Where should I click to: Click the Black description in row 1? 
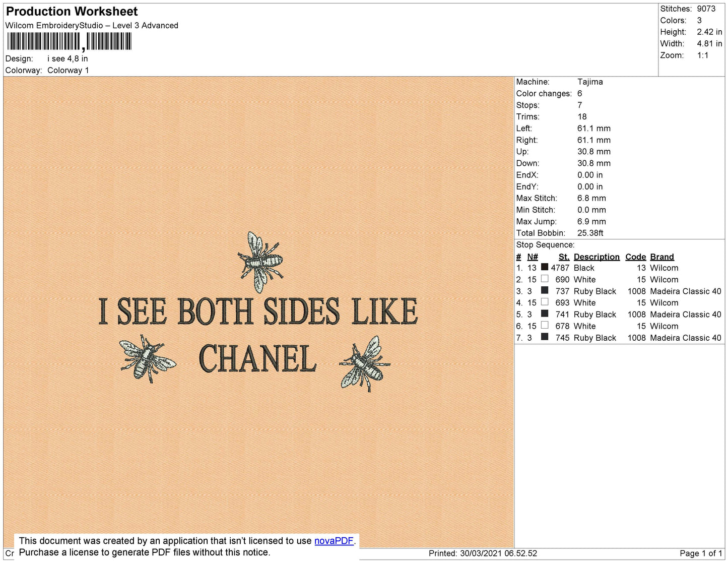584,268
